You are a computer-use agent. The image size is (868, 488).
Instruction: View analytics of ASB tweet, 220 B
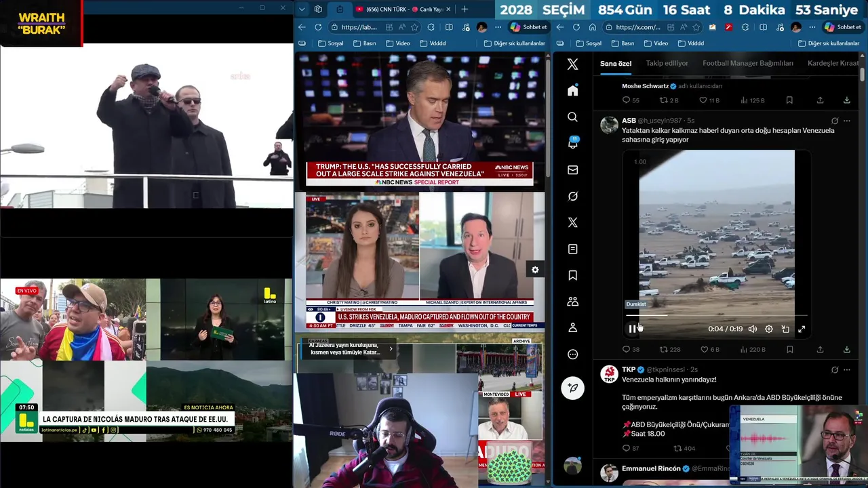click(x=753, y=350)
